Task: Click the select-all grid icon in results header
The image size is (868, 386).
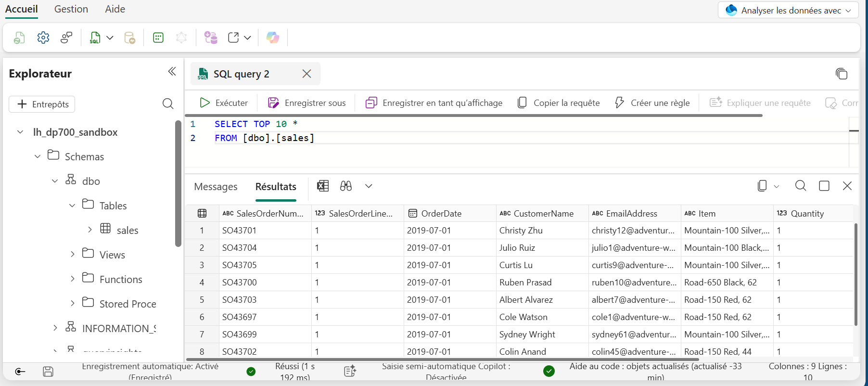Action: pyautogui.click(x=202, y=213)
